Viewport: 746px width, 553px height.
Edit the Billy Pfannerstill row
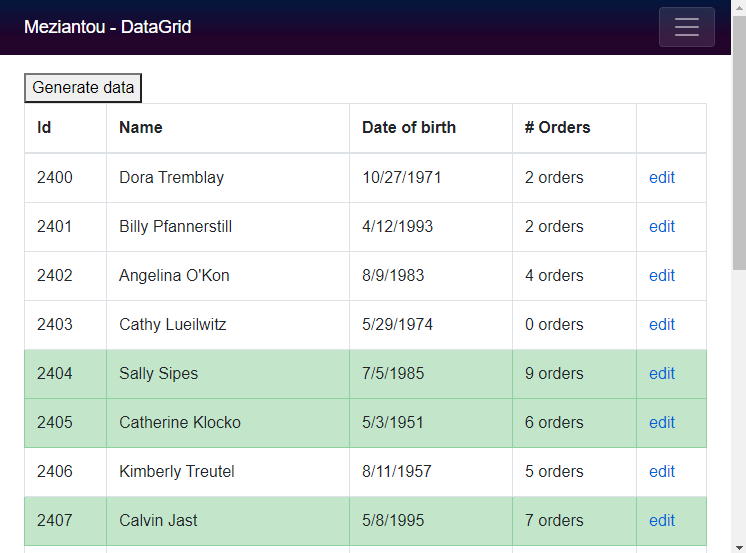661,227
